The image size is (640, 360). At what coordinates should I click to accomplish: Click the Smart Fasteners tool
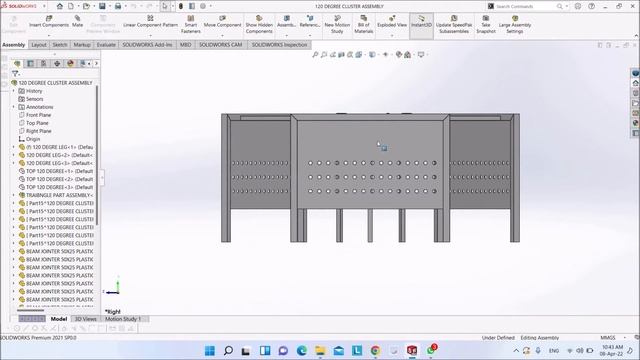(191, 24)
